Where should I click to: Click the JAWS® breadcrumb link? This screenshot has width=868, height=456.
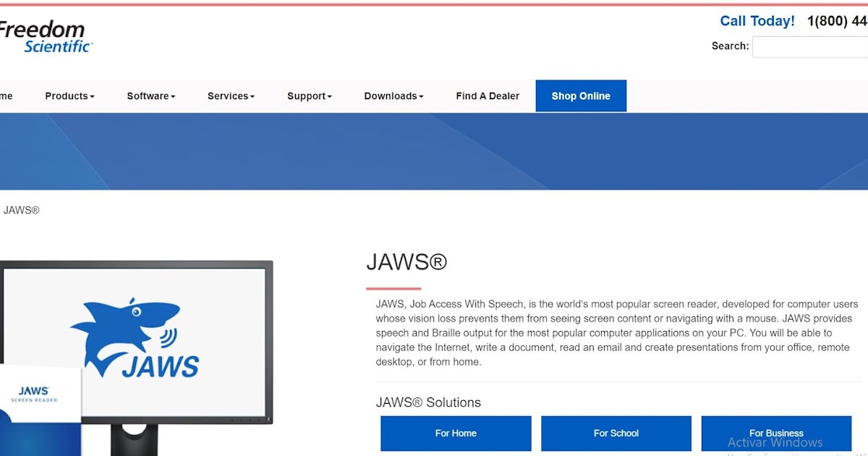(x=22, y=209)
